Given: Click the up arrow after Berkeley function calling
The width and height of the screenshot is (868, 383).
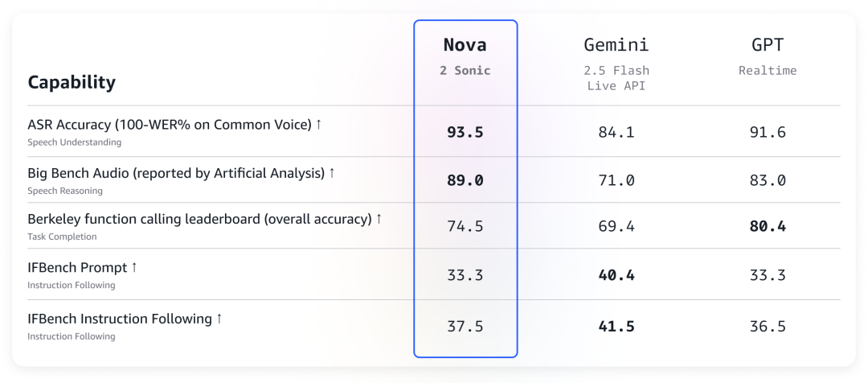Looking at the screenshot, I should pyautogui.click(x=379, y=219).
